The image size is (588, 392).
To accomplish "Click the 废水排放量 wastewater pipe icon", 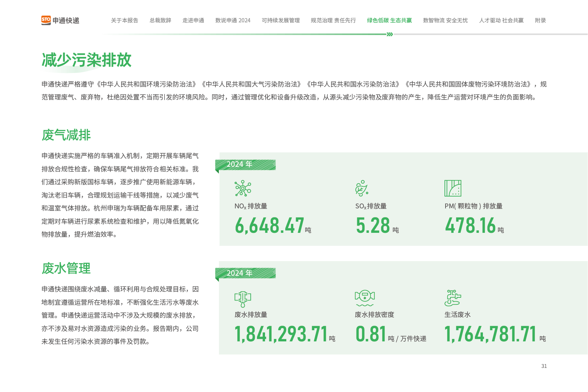I will click(x=243, y=298).
